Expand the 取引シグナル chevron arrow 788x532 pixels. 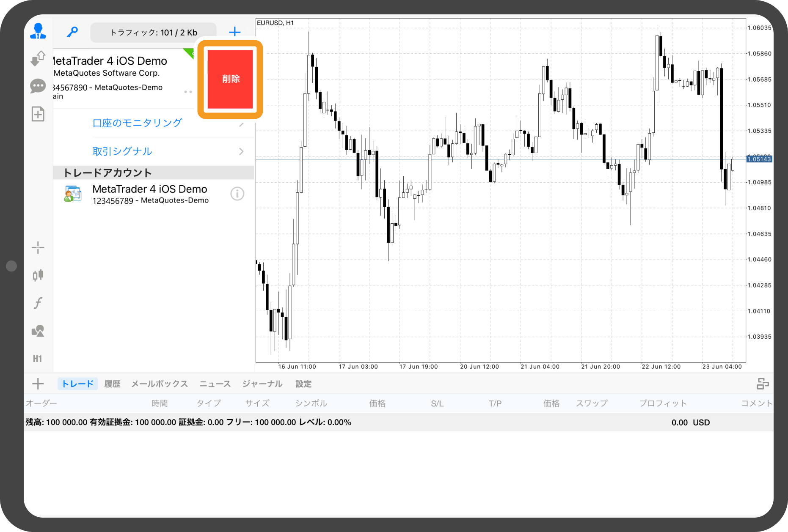[x=241, y=151]
